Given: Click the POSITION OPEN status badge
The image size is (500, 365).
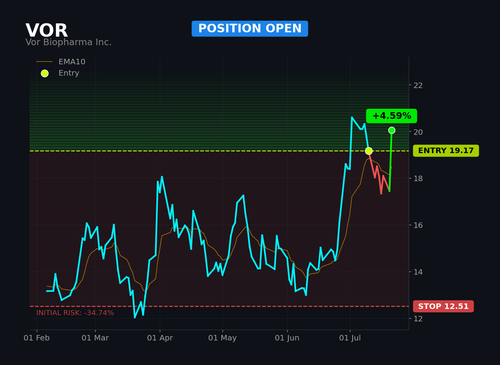Looking at the screenshot, I should [250, 29].
